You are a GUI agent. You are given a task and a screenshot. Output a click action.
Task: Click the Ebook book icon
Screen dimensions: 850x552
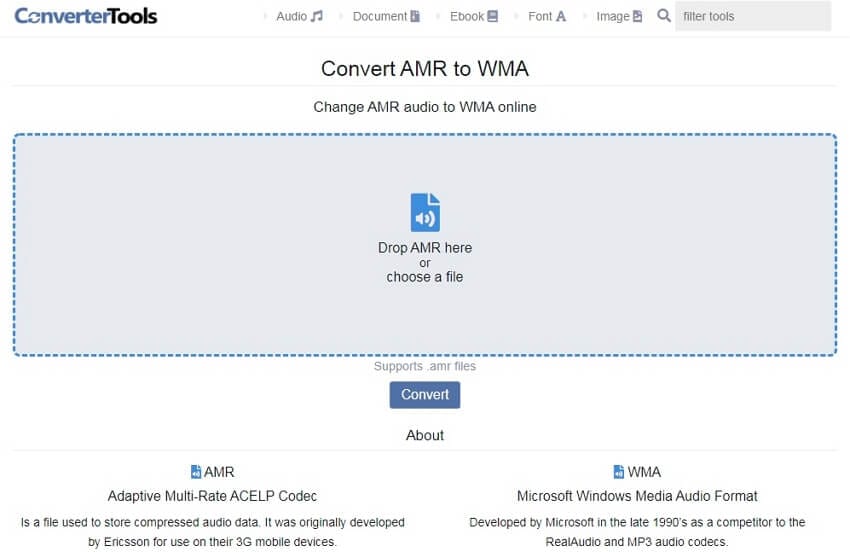coord(493,16)
